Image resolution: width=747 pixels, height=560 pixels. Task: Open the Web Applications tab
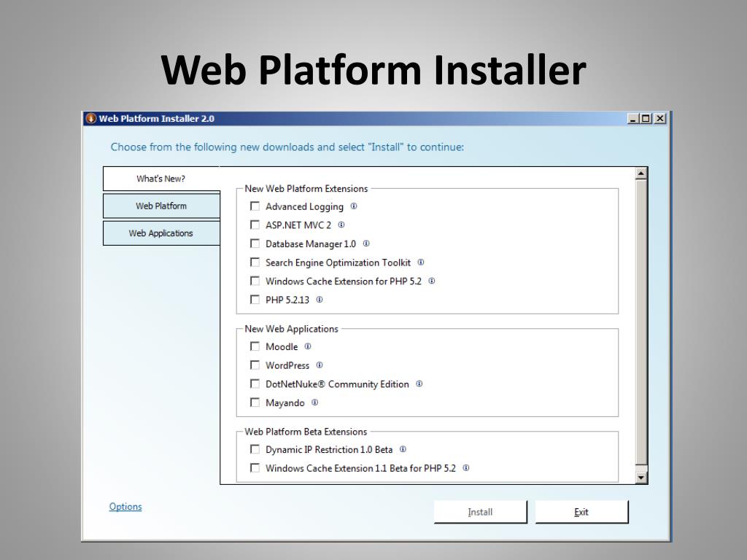tap(161, 233)
